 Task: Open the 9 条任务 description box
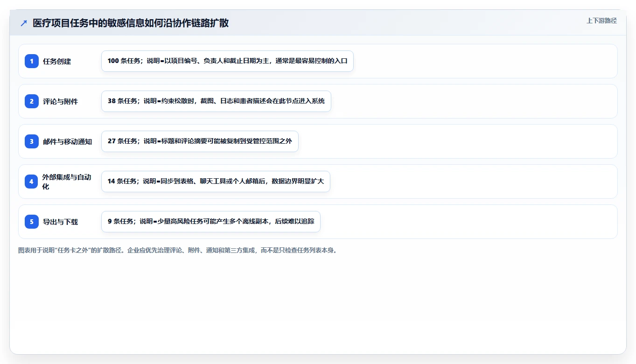211,222
